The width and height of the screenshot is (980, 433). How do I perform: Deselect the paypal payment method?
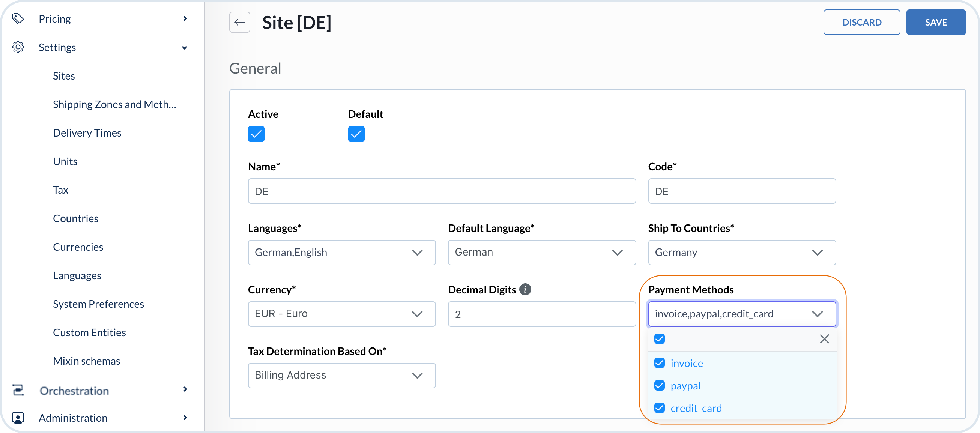point(659,385)
